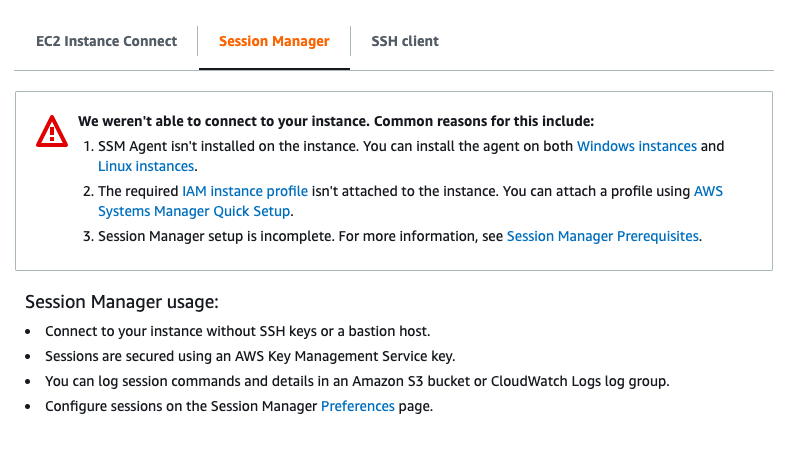Viewport: 791px width, 467px height.
Task: Select the Session Manager tab
Action: tap(274, 41)
